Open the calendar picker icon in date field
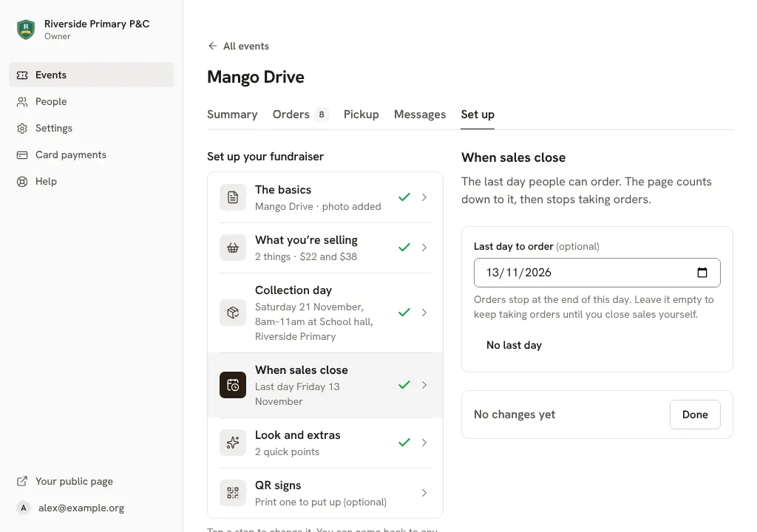This screenshot has height=532, width=757. (x=702, y=273)
